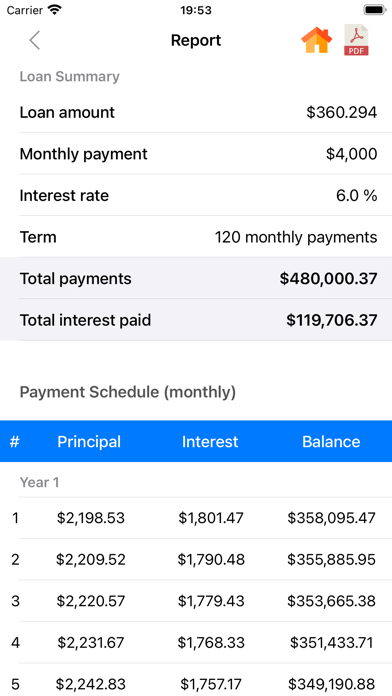Screen dimensions: 392x696
Task: Tap the Interest column header
Action: (x=210, y=442)
